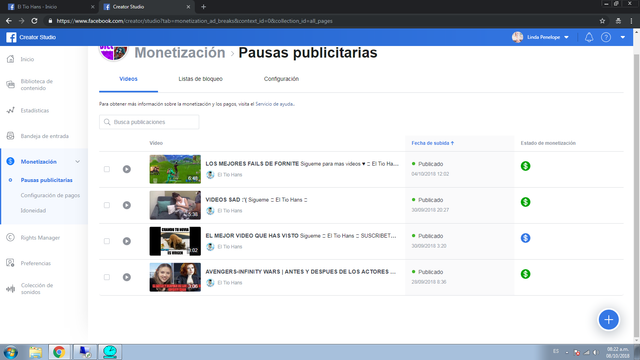Click the page vertical scrollbar

click(x=636, y=196)
